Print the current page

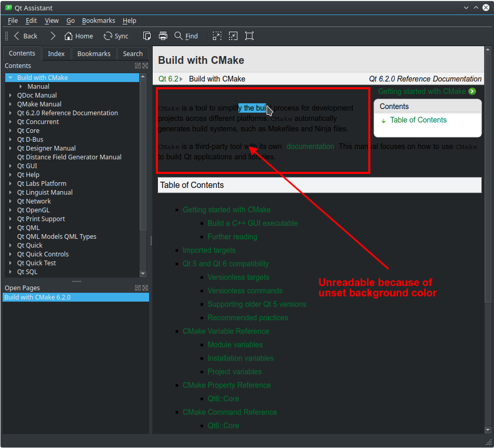[163, 36]
